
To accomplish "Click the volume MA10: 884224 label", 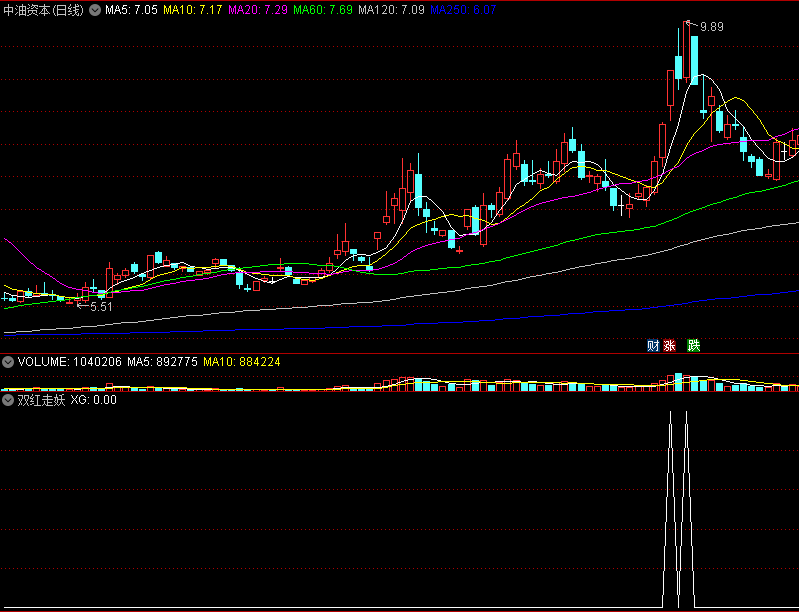I will pyautogui.click(x=242, y=362).
